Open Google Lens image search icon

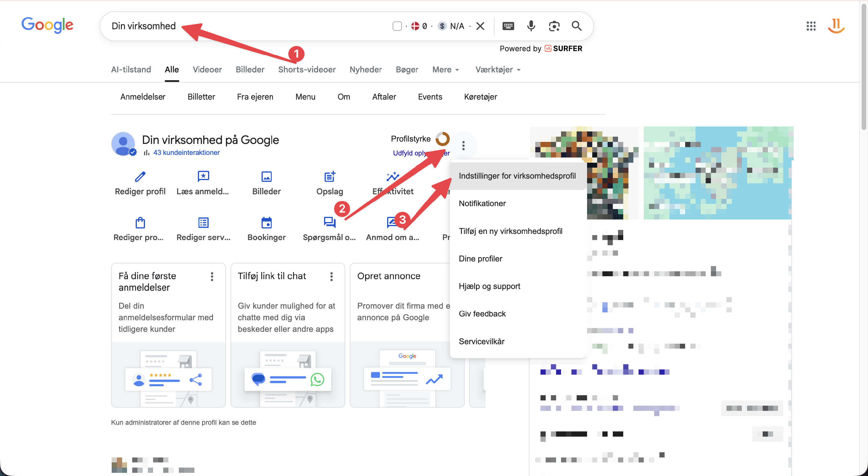tap(554, 26)
